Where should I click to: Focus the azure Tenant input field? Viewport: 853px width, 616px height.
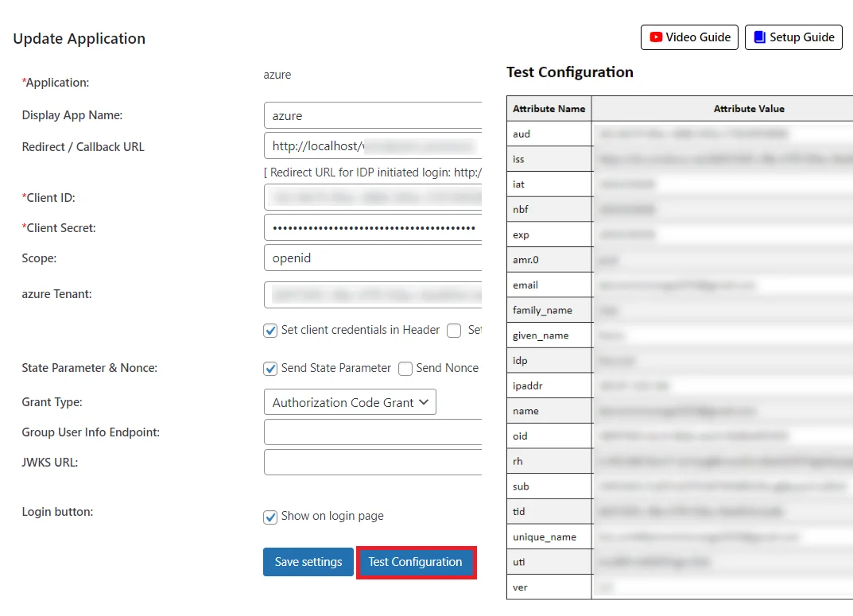[x=373, y=295]
